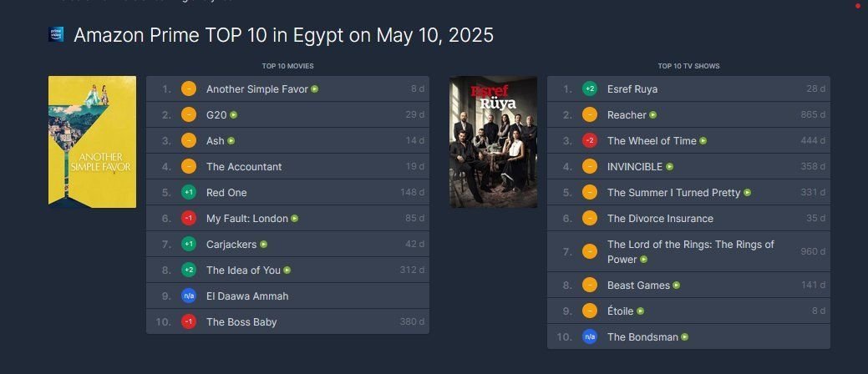Click the play icon beside The Bondsman

click(x=685, y=337)
